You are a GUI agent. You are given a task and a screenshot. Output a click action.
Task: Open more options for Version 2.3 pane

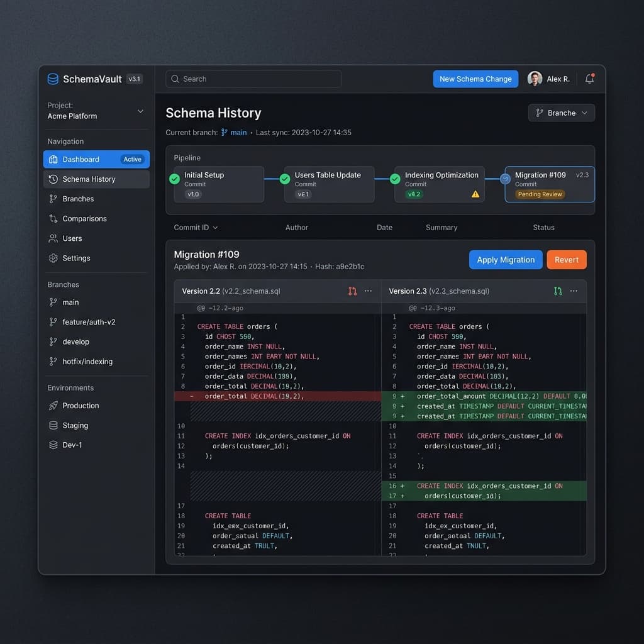coord(574,291)
